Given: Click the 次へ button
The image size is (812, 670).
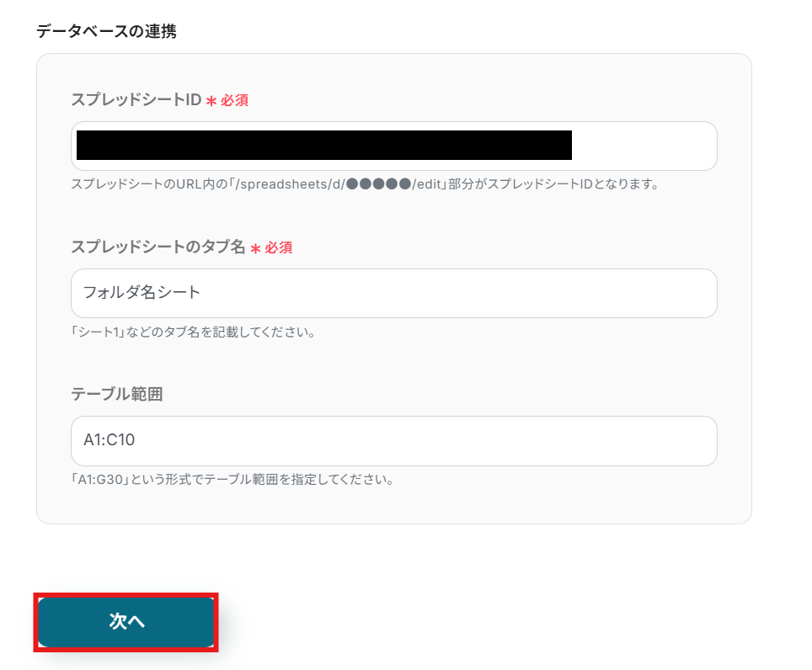Looking at the screenshot, I should click(126, 622).
